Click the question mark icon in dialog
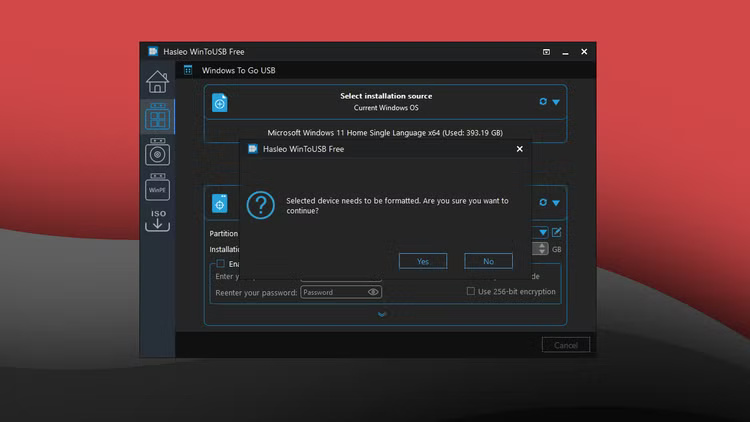Image resolution: width=750 pixels, height=422 pixels. (261, 205)
